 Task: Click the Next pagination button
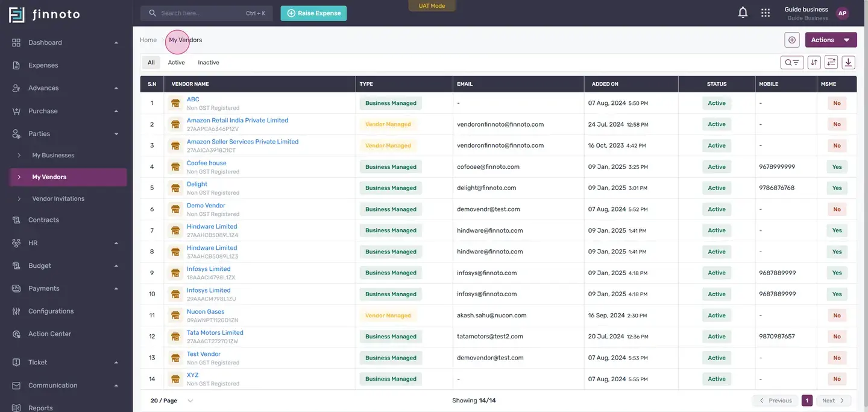tap(834, 401)
